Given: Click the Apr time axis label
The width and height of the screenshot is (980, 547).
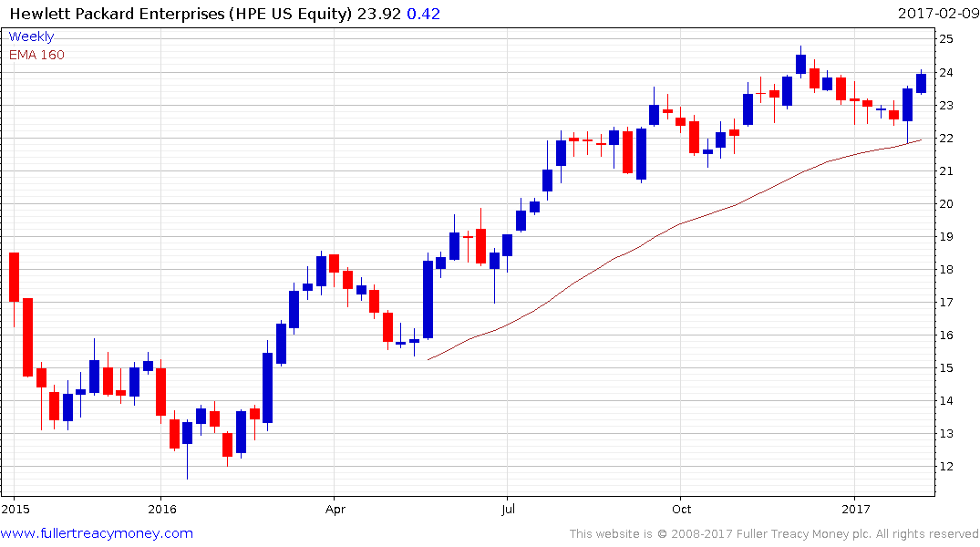Looking at the screenshot, I should click(335, 509).
